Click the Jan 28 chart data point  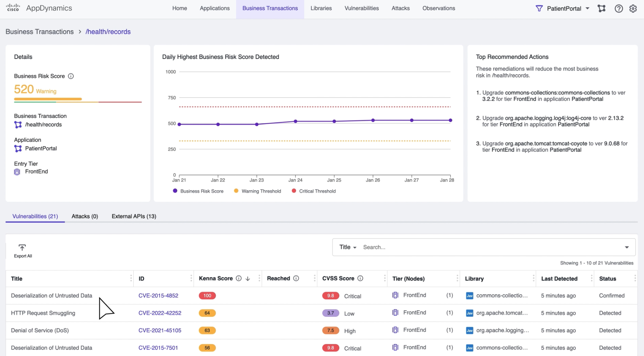[450, 120]
